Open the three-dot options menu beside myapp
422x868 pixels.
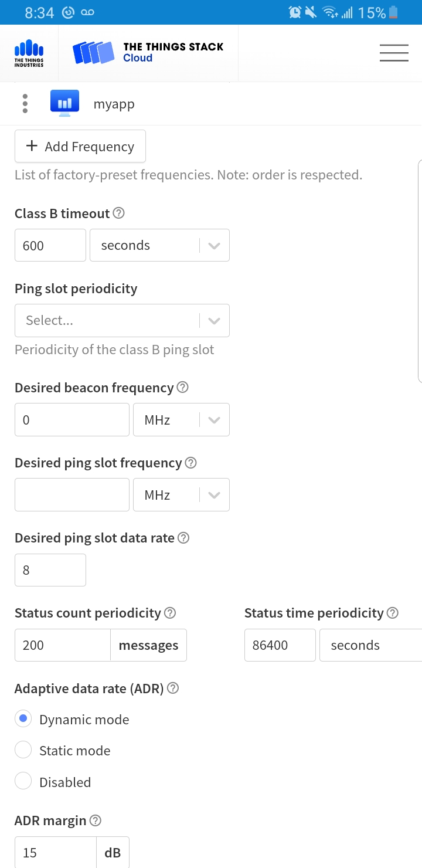point(25,104)
